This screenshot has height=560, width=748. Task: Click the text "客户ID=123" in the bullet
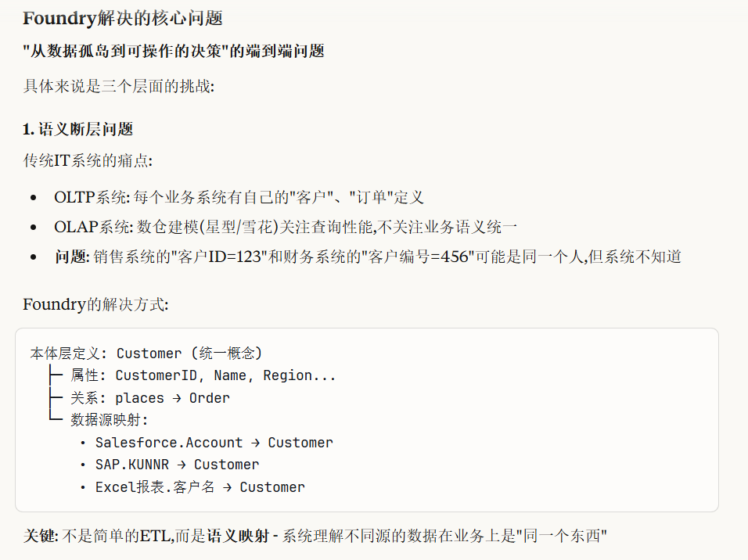tap(219, 257)
